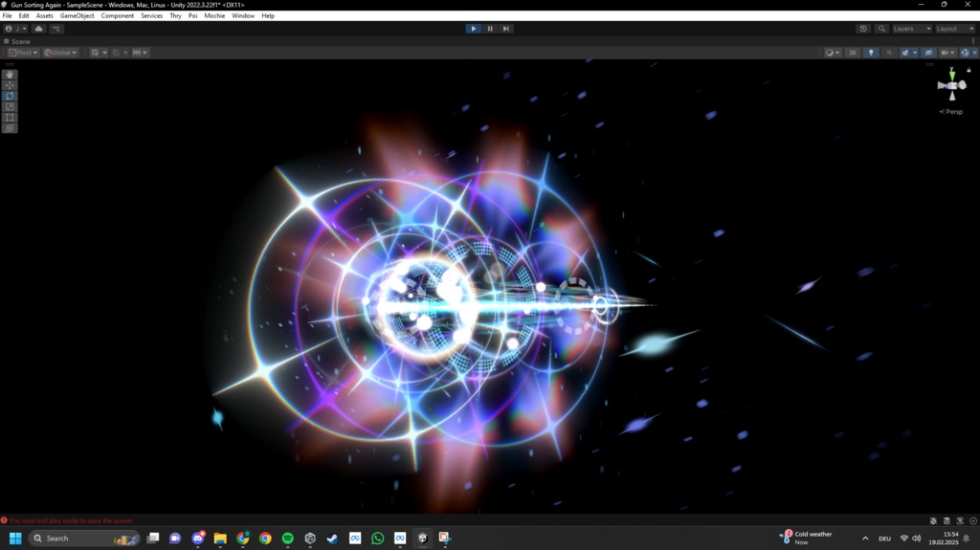Click the Scene view more-options dots
The height and width of the screenshot is (550, 980).
point(973,41)
